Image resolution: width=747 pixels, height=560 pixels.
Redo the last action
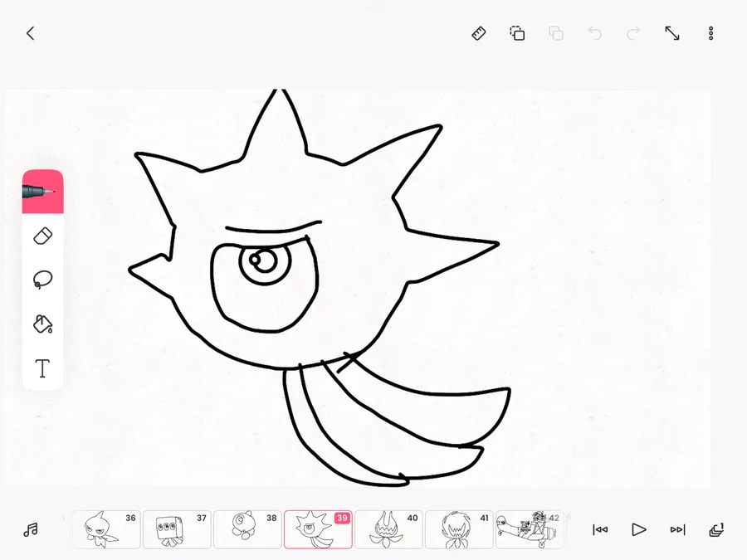click(x=633, y=33)
